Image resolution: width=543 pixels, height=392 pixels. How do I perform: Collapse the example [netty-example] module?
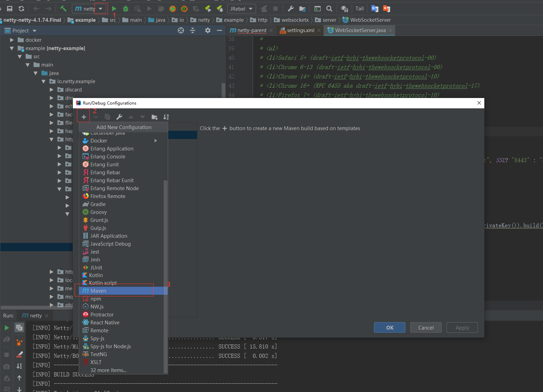(x=12, y=48)
